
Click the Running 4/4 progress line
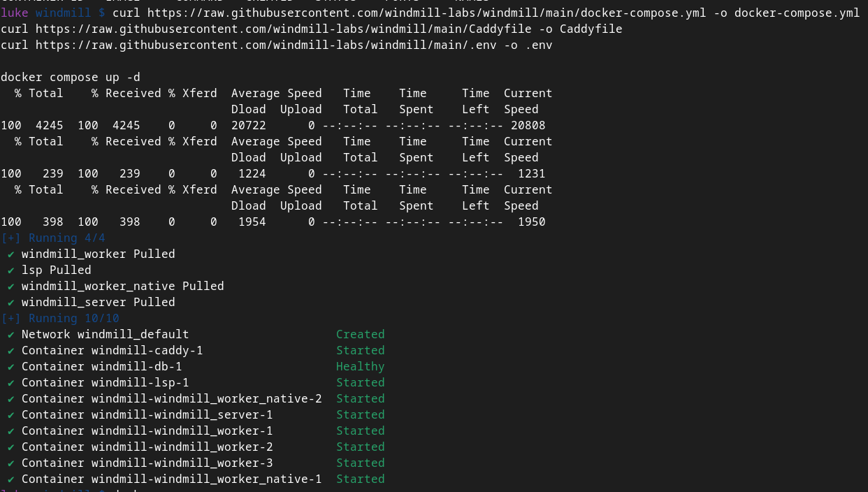point(53,238)
